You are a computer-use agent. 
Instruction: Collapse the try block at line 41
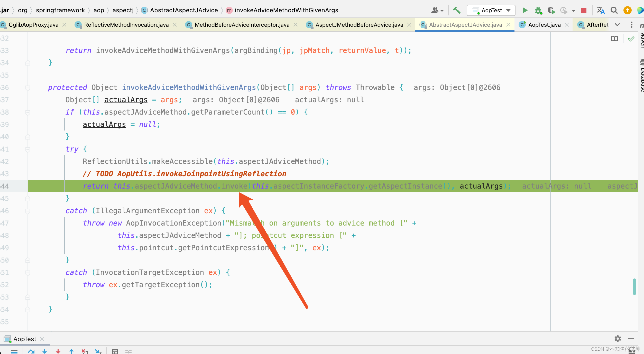(x=28, y=149)
